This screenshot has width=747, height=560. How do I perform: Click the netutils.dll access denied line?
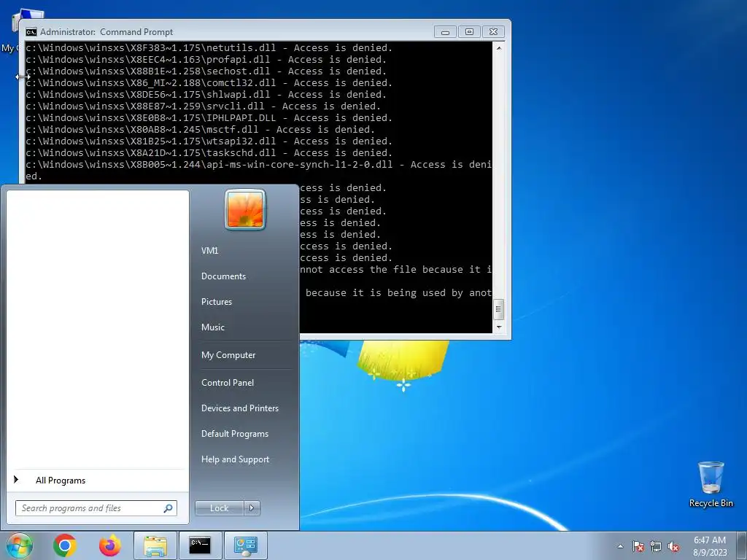pyautogui.click(x=209, y=47)
